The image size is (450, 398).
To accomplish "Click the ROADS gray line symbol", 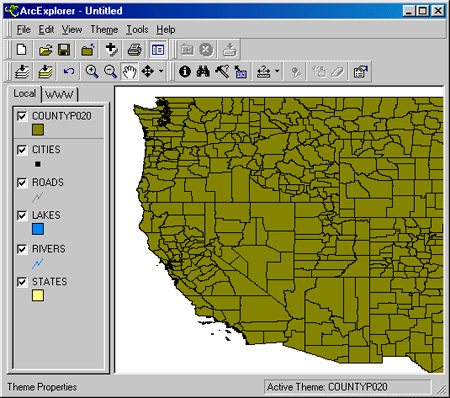I will click(38, 197).
